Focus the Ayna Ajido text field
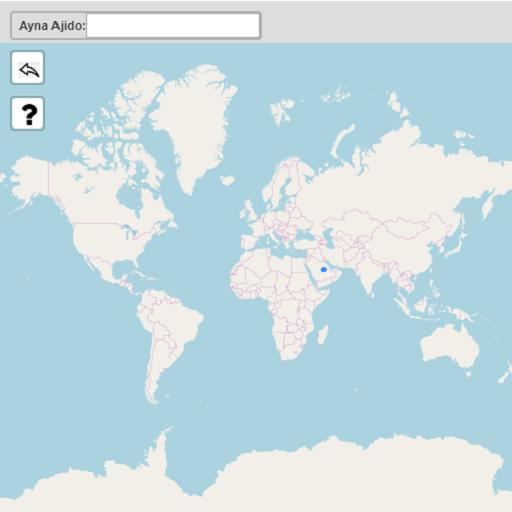Screen dimensions: 512x512 coord(173,26)
